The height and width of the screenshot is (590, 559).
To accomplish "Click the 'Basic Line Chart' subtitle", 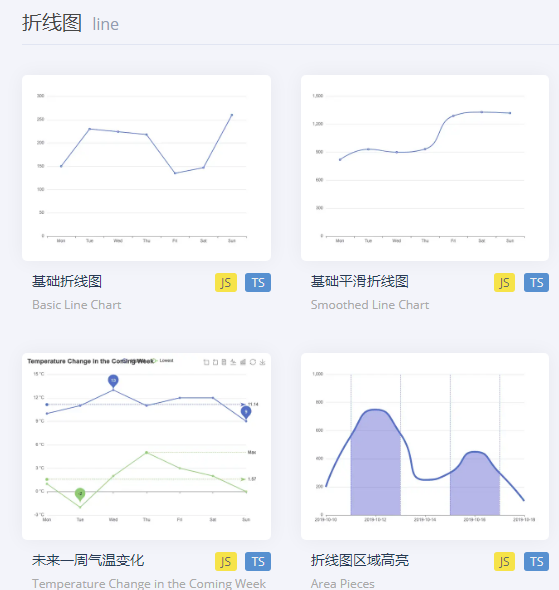I will [x=77, y=305].
